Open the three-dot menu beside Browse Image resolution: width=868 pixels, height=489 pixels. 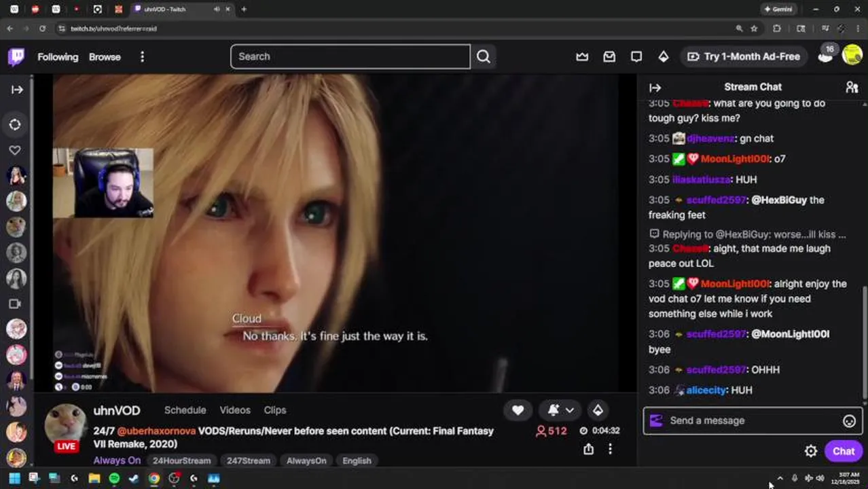coord(142,57)
